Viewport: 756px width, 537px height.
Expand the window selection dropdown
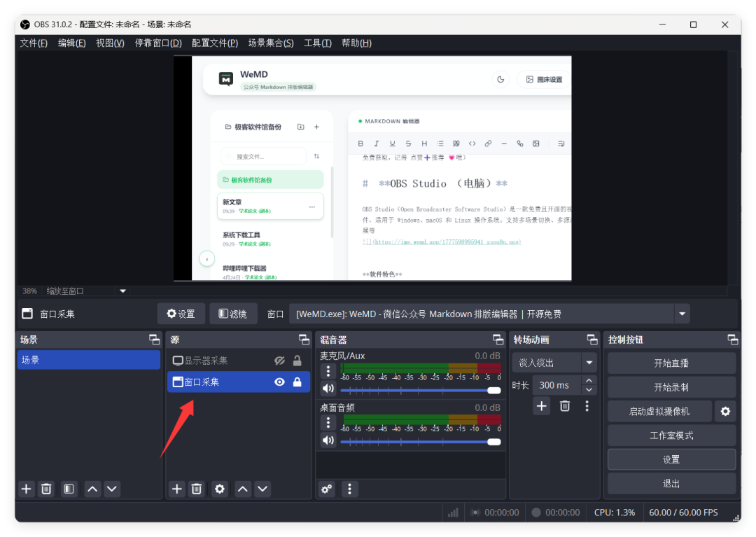click(x=682, y=314)
